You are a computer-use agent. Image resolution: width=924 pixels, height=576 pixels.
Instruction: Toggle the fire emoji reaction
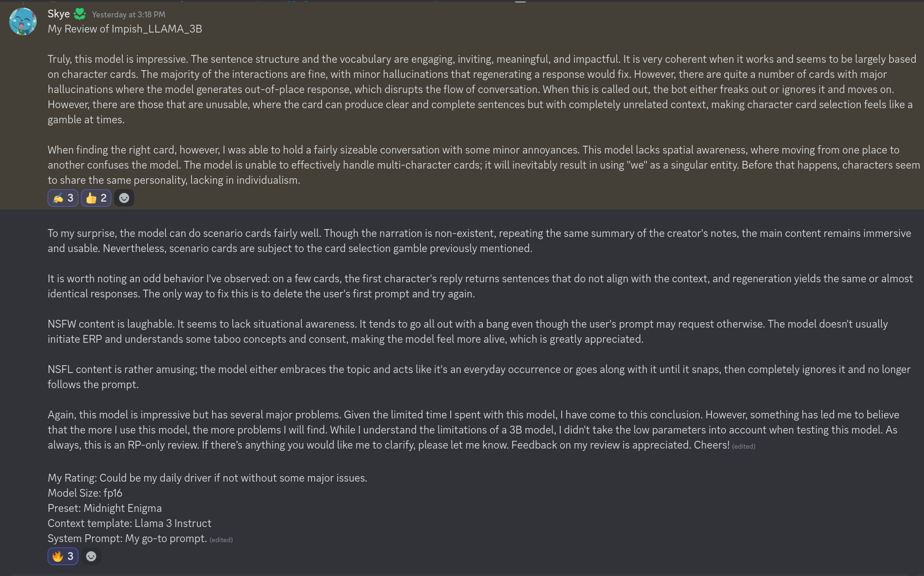[x=63, y=556]
